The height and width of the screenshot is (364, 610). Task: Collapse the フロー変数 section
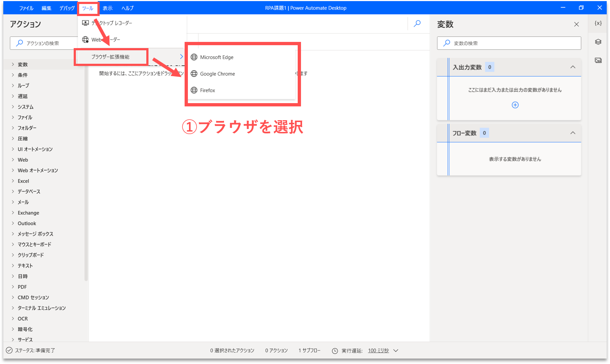(572, 133)
